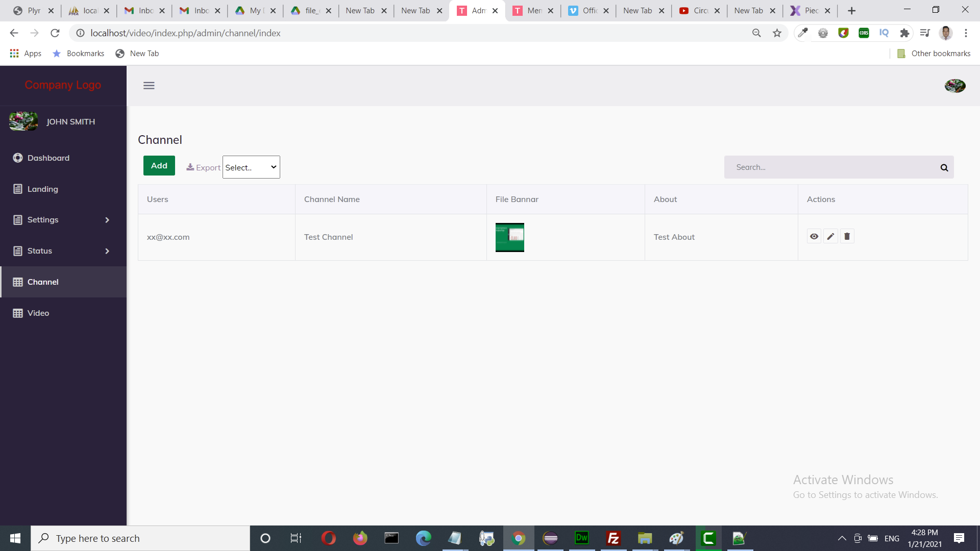Open Landing page in sidebar

coord(42,189)
